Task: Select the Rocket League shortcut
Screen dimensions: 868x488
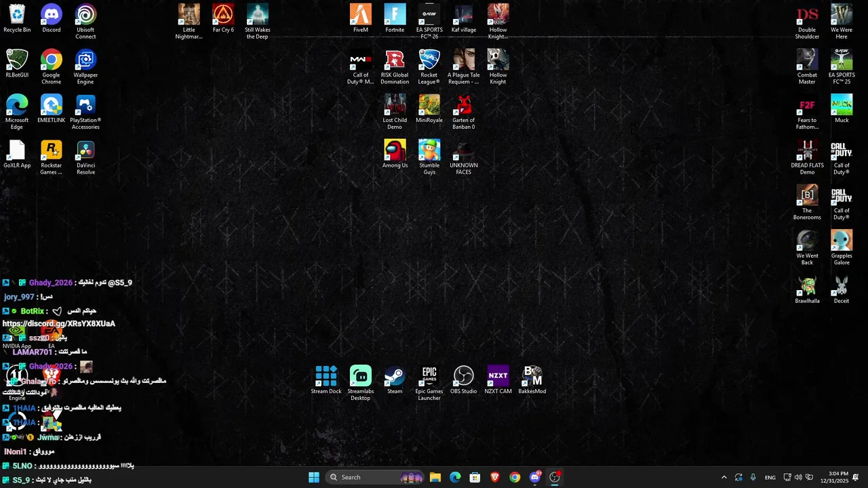Action: click(x=429, y=66)
